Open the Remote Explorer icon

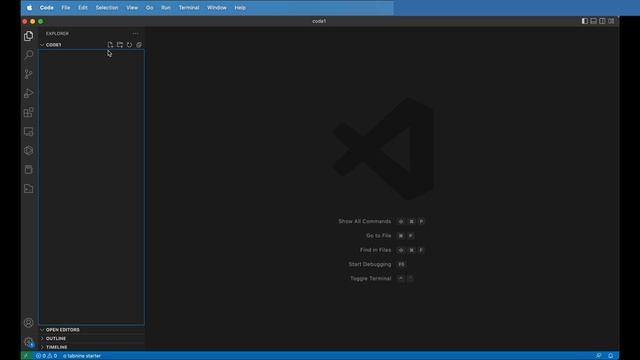coord(29,131)
